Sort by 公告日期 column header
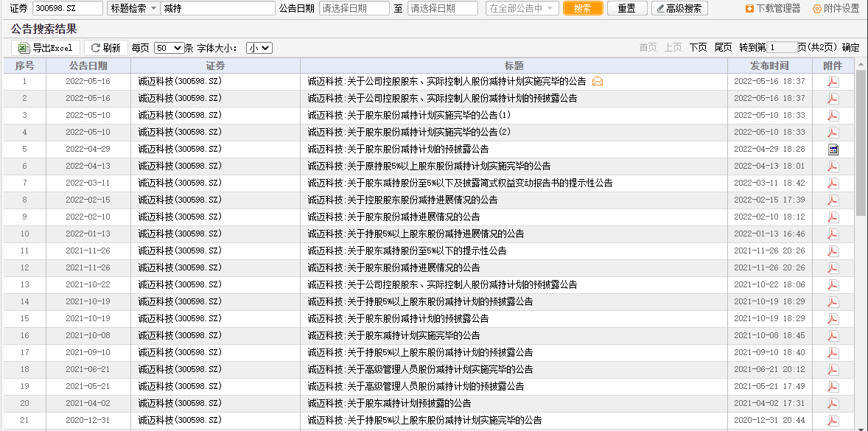Image resolution: width=868 pixels, height=431 pixels. point(88,66)
